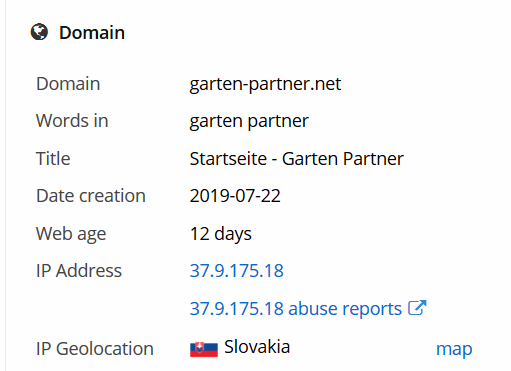Click the Slovakia flag icon
The image size is (511, 371).
click(x=204, y=349)
